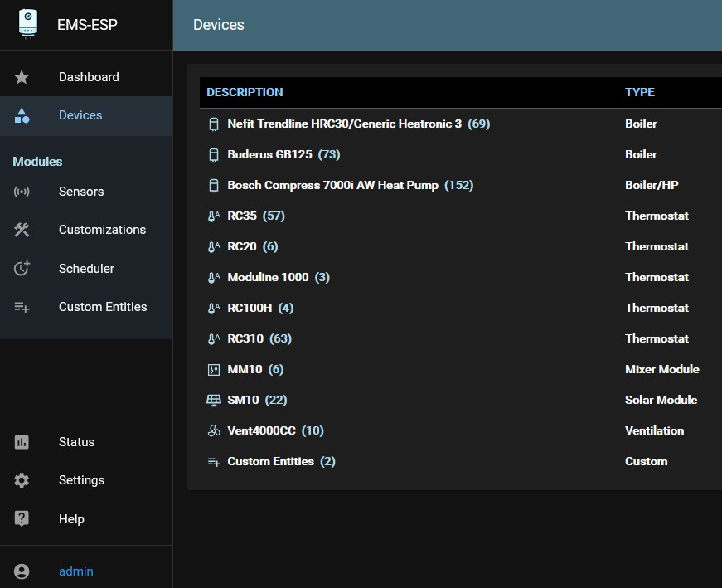This screenshot has width=722, height=588.
Task: Click fan icon beside Vent4000CC
Action: (214, 431)
